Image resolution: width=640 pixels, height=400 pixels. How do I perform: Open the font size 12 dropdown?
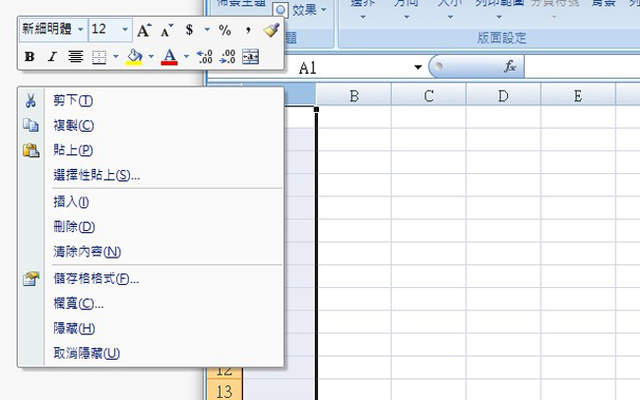point(124,30)
